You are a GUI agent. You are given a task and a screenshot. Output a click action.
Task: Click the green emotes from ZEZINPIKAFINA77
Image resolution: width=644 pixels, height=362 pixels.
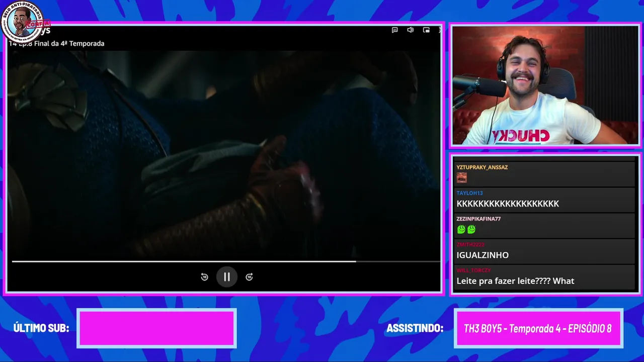point(466,229)
